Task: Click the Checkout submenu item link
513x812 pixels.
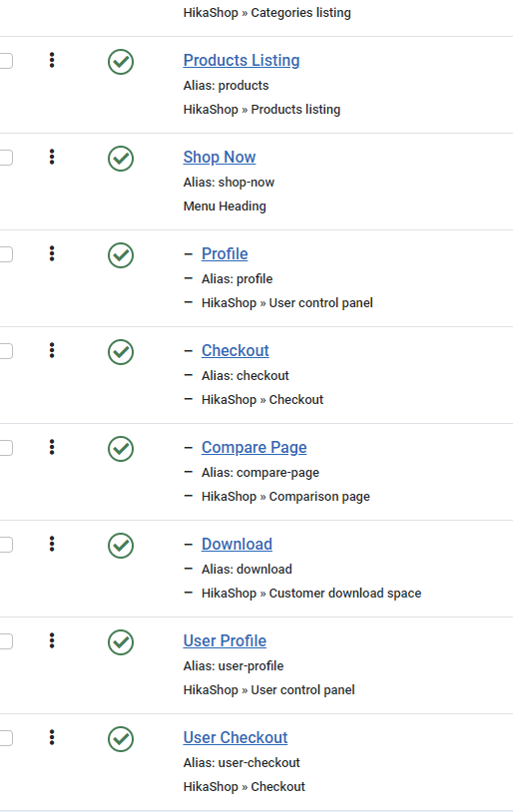Action: tap(236, 350)
